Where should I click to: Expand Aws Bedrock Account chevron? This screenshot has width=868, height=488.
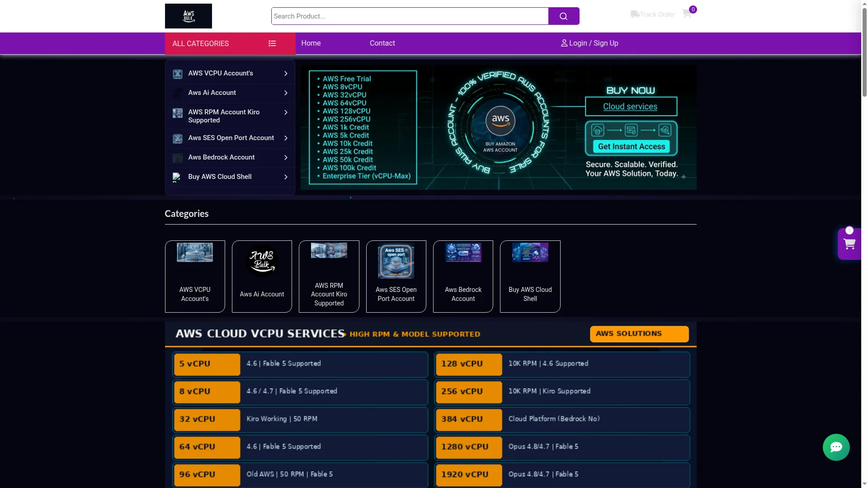click(286, 158)
